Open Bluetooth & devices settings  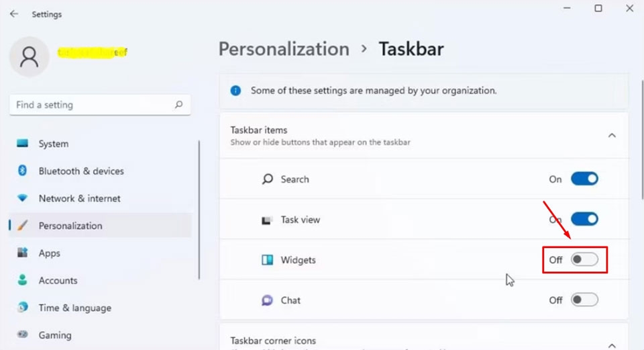point(100,171)
